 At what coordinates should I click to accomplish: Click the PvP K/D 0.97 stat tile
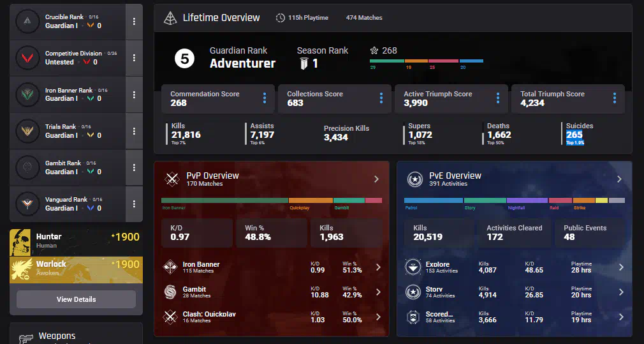point(197,233)
